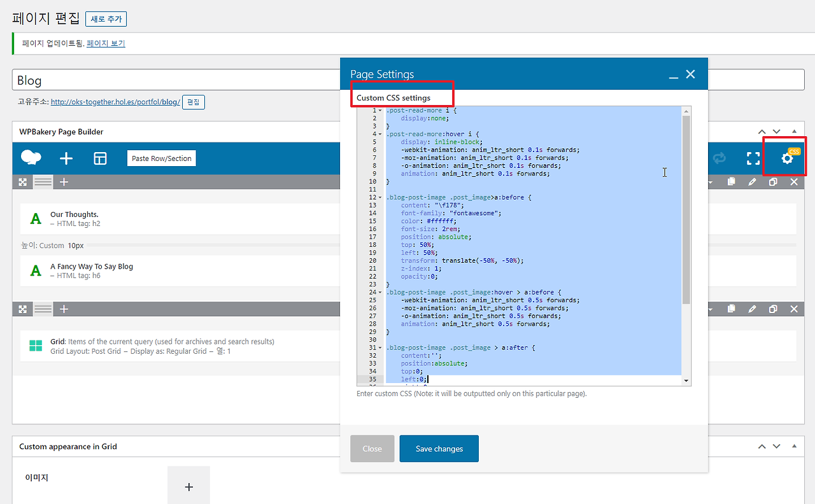Edit the row containing the Grid element
Image resolution: width=815 pixels, height=504 pixels.
click(752, 309)
